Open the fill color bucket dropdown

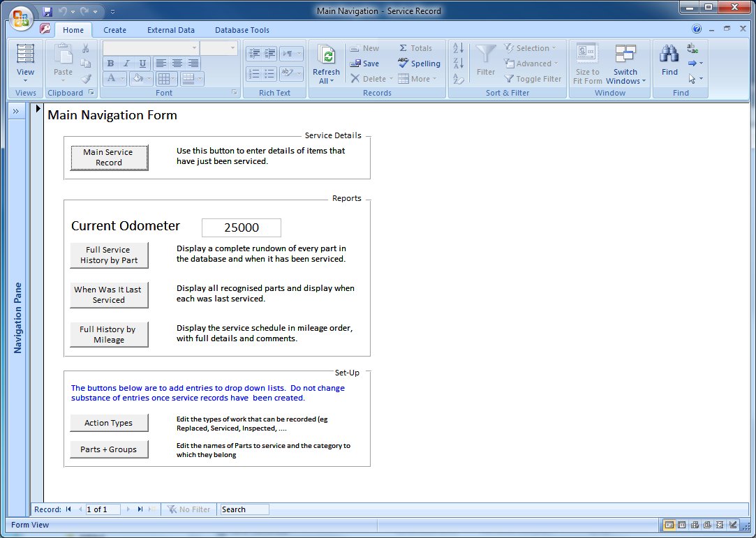pyautogui.click(x=149, y=79)
